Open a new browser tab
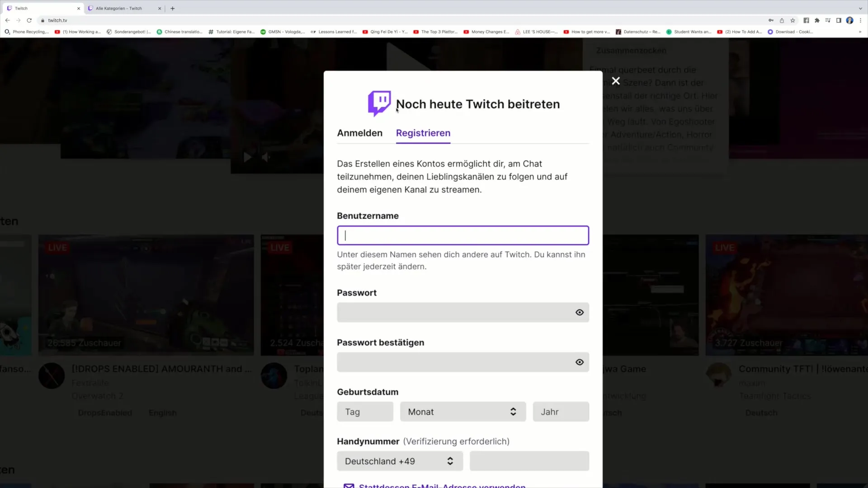The image size is (868, 488). click(172, 8)
